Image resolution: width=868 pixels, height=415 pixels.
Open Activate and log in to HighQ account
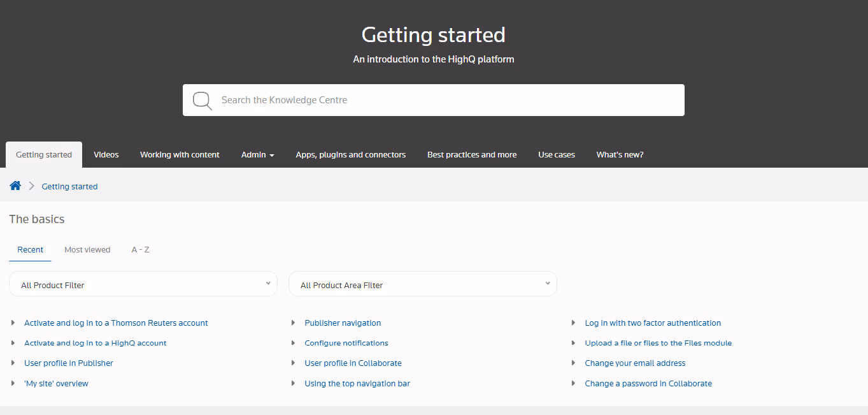click(96, 343)
